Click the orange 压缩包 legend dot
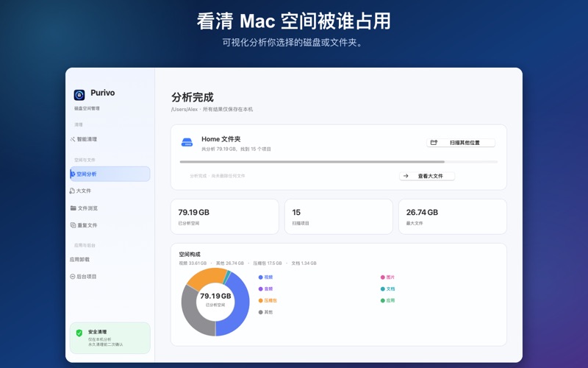The image size is (588, 368). pos(261,300)
